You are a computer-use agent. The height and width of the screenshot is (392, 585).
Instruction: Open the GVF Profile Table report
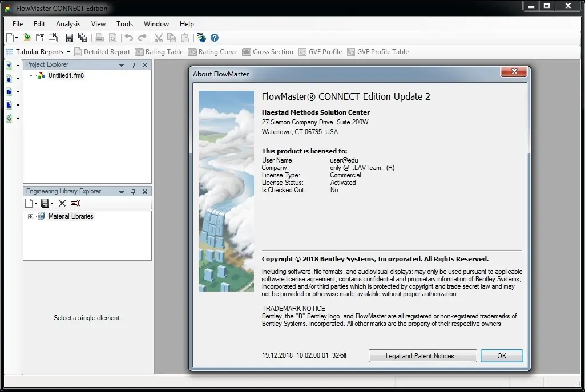[x=378, y=52]
